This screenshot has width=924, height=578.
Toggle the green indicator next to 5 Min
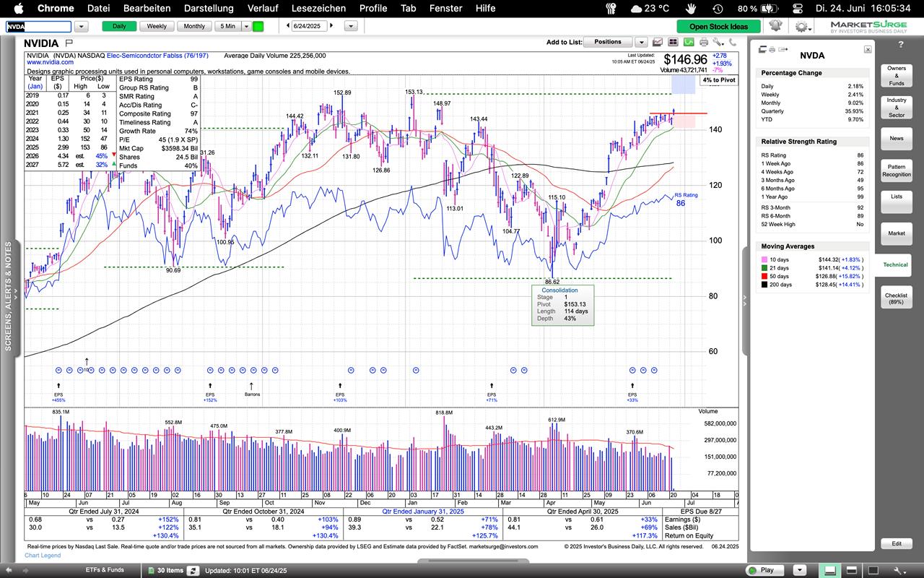(258, 26)
